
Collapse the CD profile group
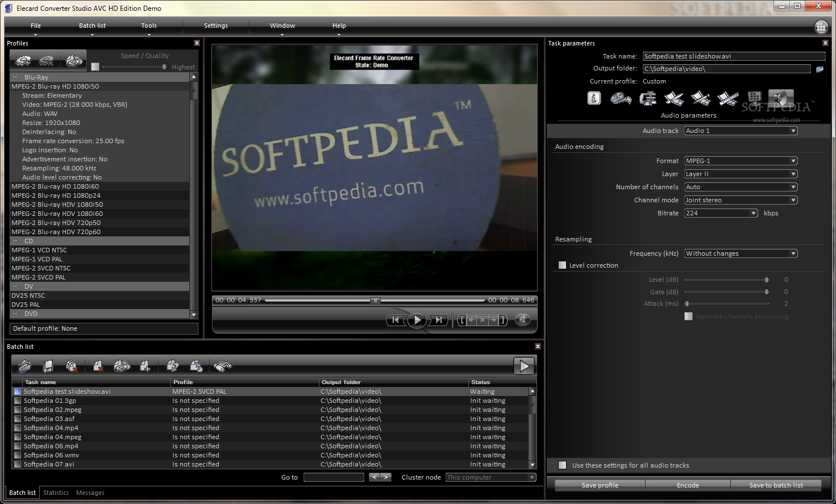click(x=15, y=241)
